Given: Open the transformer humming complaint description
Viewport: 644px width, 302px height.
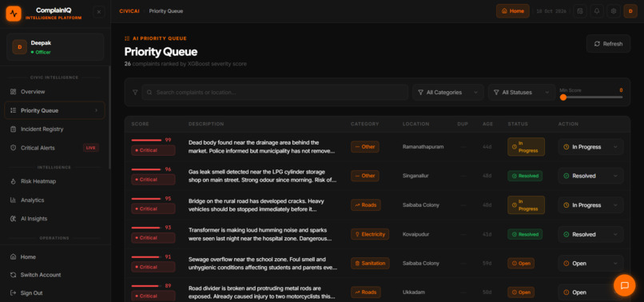Looking at the screenshot, I should point(260,234).
